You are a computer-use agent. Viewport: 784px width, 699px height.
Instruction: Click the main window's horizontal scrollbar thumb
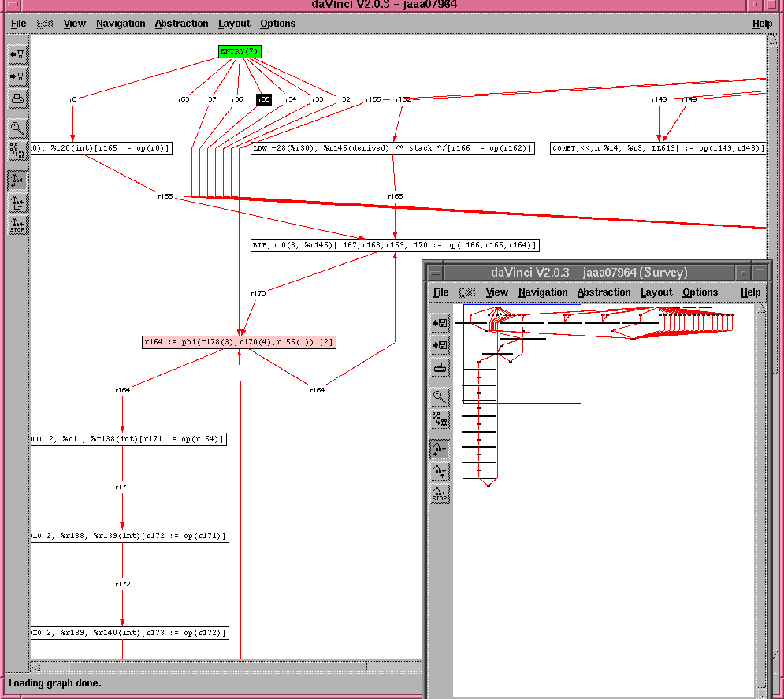coord(205,667)
